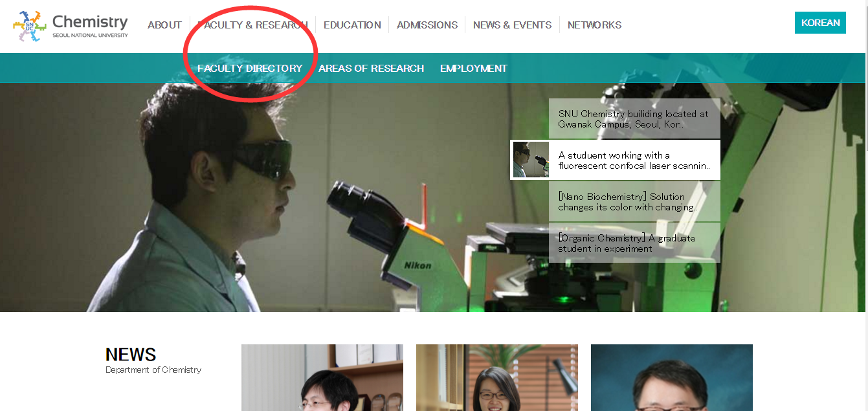Screen dimensions: 868x411
Task: Select the SNU Chemistry building slide caption
Action: click(x=634, y=119)
